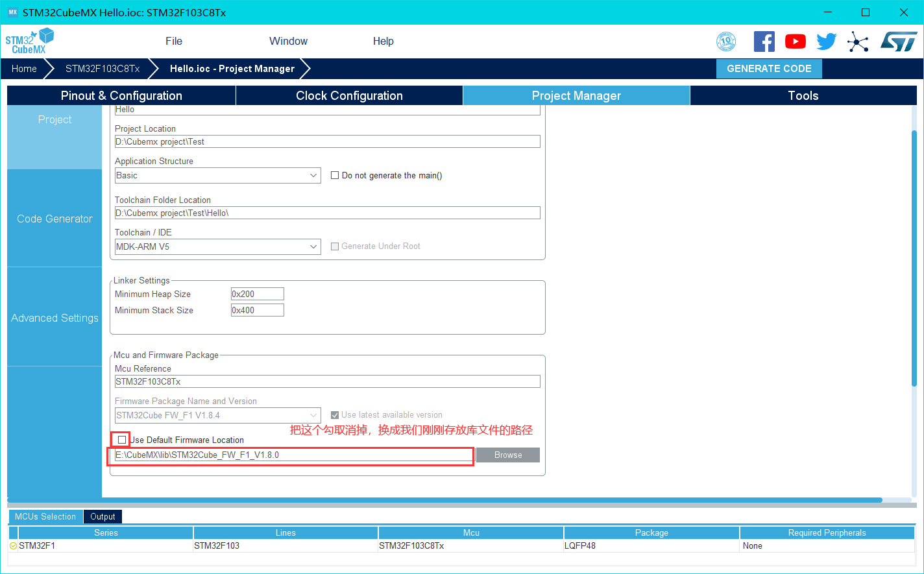The image size is (924, 574).
Task: Select the STM32F103 lines cell
Action: coord(286,546)
